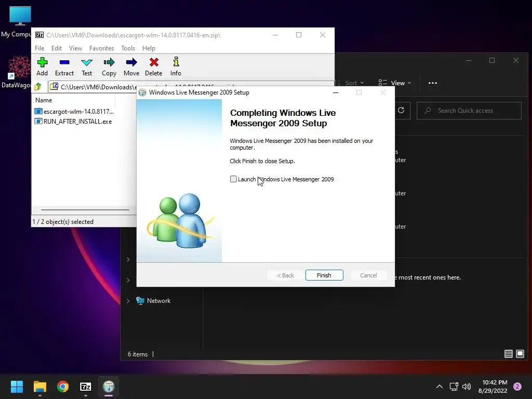Go up one folder in 7-Zip

coord(38,87)
